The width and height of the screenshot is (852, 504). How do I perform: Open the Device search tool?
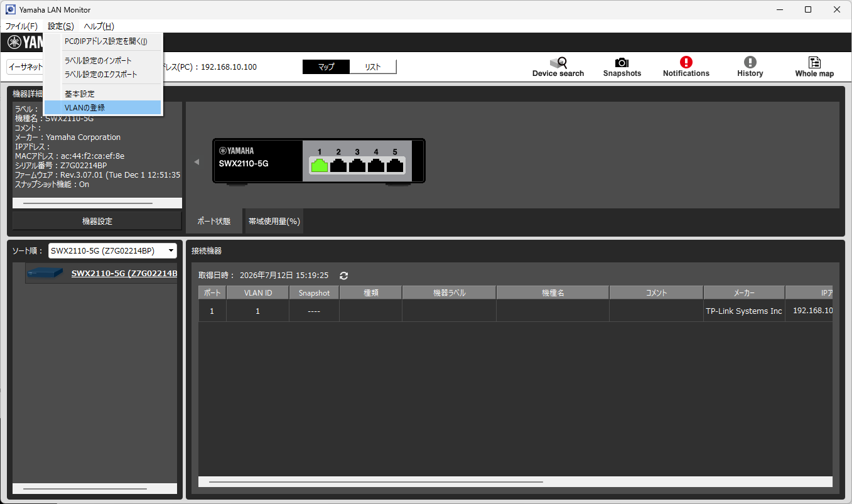pos(558,67)
